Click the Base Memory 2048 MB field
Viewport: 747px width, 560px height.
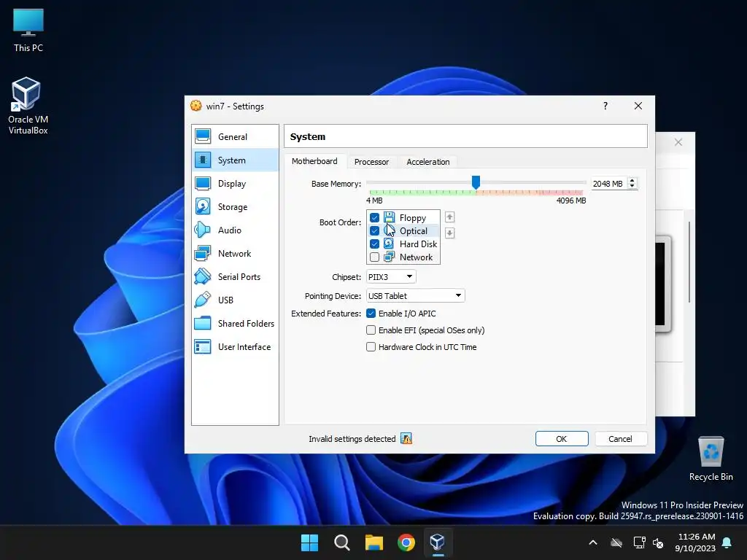click(609, 183)
